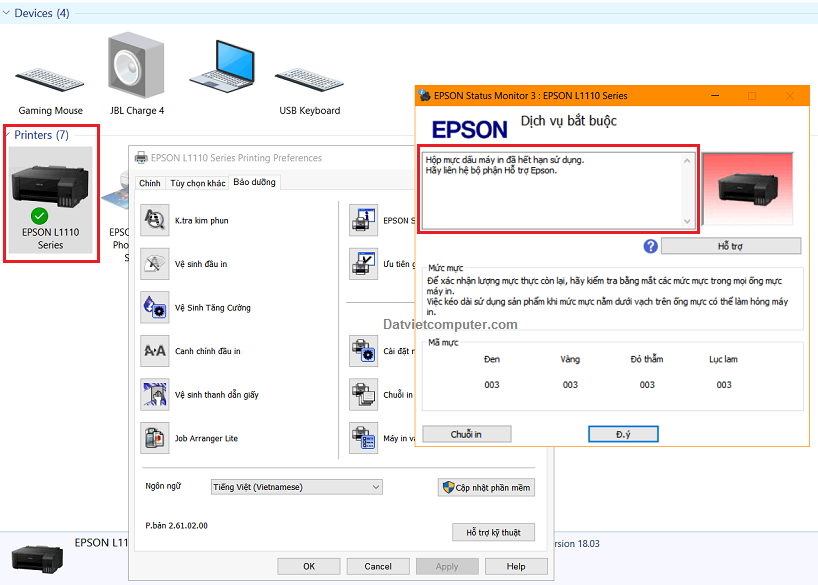Click the 'Dịch vụ bắt buộc' heading
818x585 pixels.
pyautogui.click(x=569, y=121)
